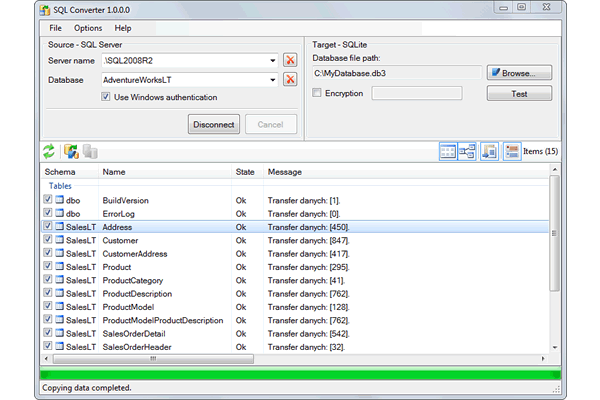Image resolution: width=600 pixels, height=400 pixels.
Task: Enable the Encryption checkbox
Action: click(317, 93)
